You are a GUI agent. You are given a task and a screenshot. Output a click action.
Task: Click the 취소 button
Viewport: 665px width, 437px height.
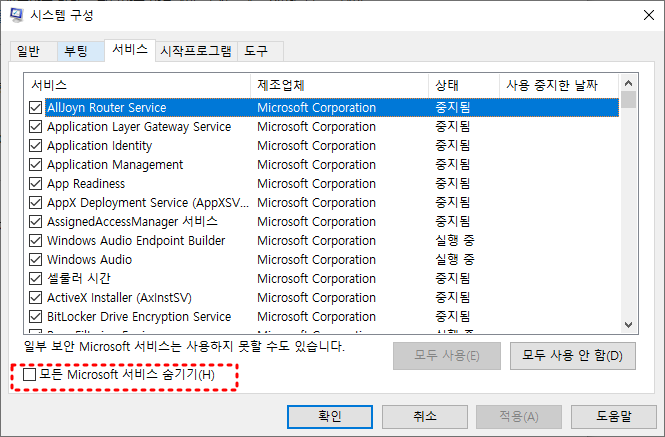(425, 416)
